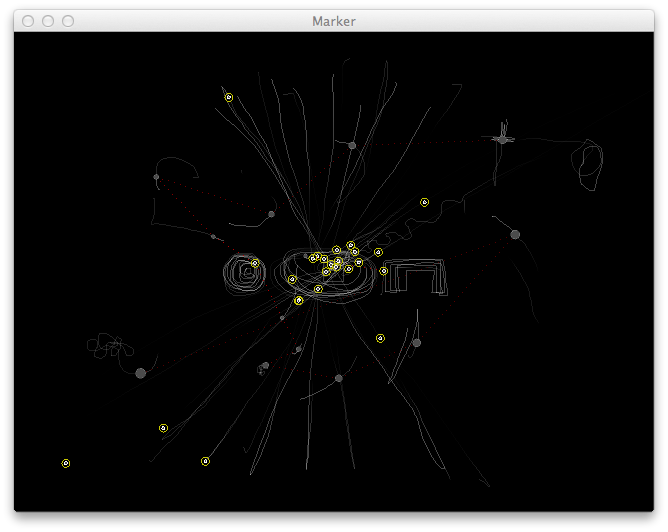Click the topmost yellow circle marker
Image resolution: width=668 pixels, height=532 pixels.
[x=229, y=97]
